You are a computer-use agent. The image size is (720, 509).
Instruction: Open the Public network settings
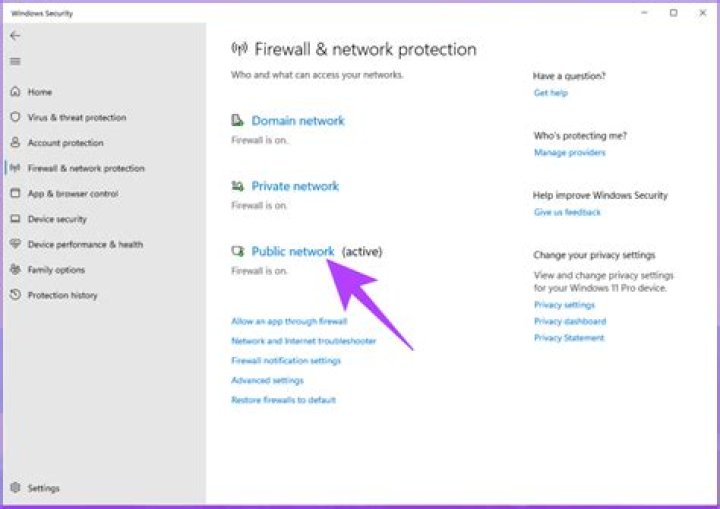point(292,252)
